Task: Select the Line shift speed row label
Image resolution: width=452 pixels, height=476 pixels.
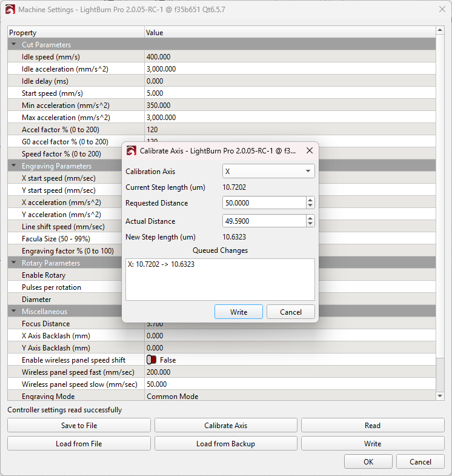Action: [x=63, y=226]
